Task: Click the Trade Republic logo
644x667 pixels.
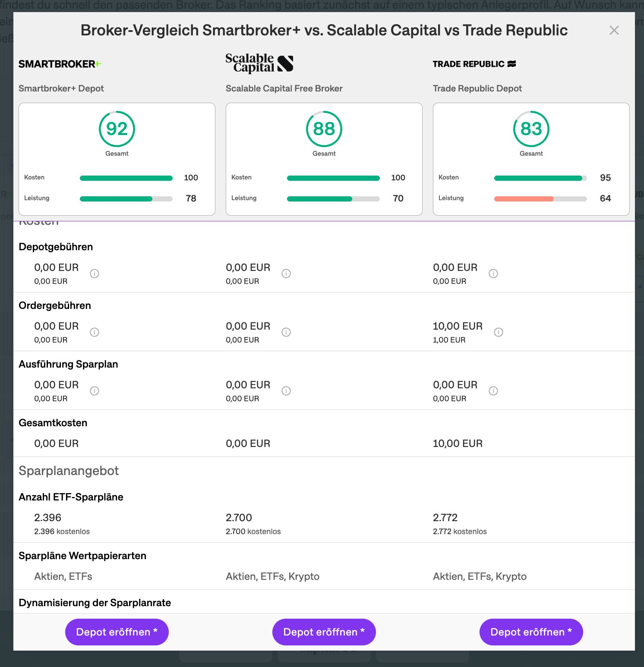Action: click(x=474, y=64)
